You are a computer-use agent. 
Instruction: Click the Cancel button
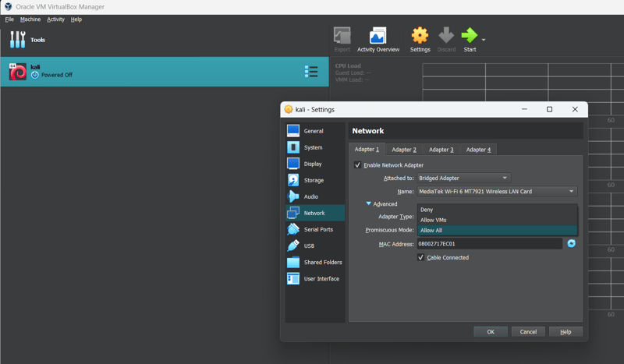(x=528, y=332)
